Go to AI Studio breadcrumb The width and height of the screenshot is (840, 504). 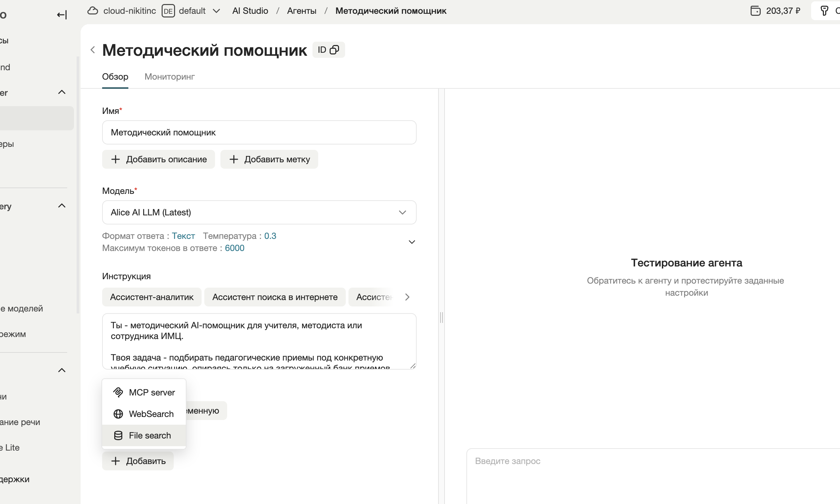[250, 11]
